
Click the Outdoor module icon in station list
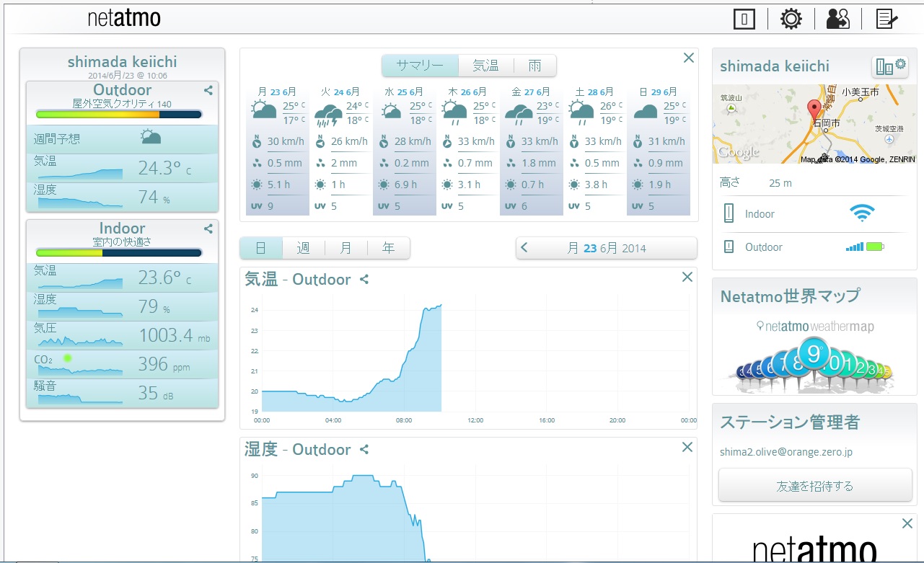pos(729,247)
